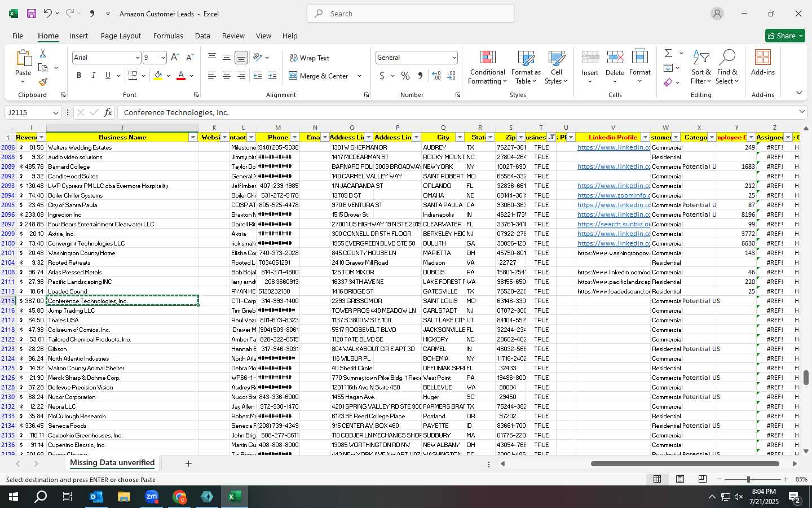Click Increase Decimal icon
Image resolution: width=812 pixels, height=508 pixels.
(x=436, y=76)
